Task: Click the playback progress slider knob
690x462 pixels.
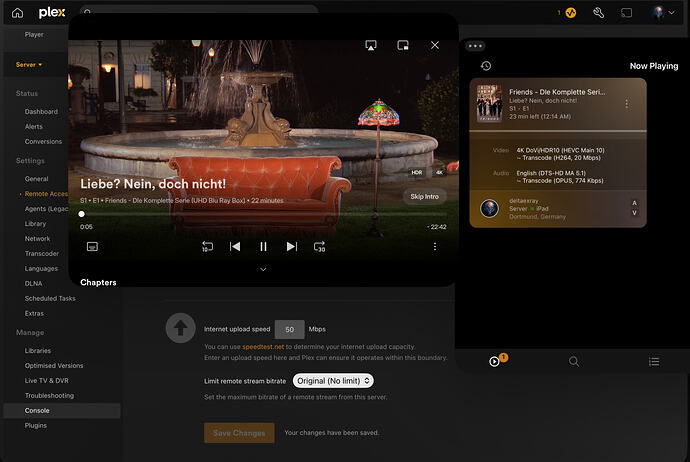Action: [81, 214]
